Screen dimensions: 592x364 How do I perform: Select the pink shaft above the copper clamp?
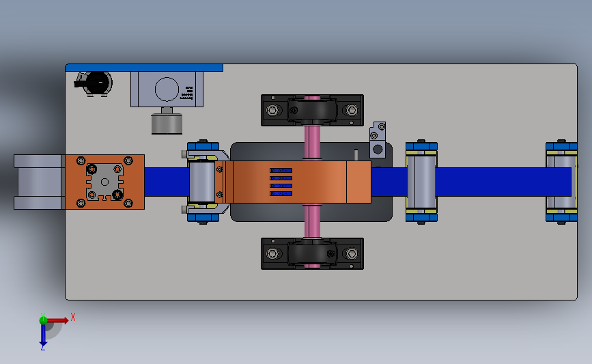312,143
